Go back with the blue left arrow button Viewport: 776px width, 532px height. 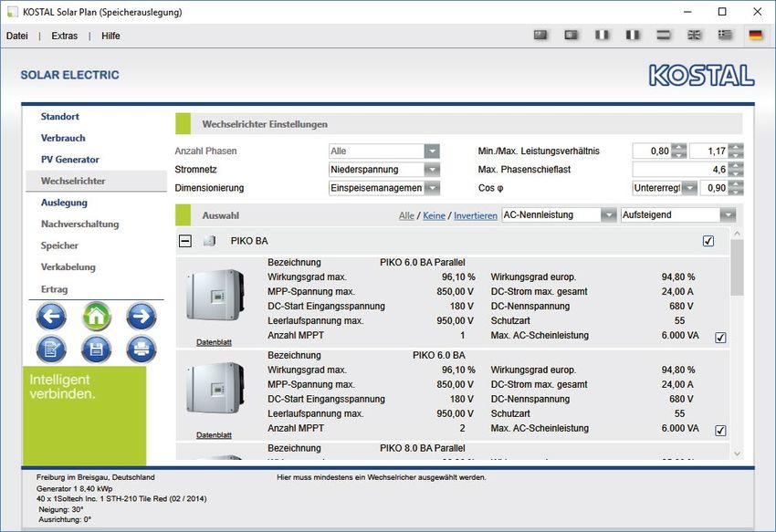pos(51,317)
